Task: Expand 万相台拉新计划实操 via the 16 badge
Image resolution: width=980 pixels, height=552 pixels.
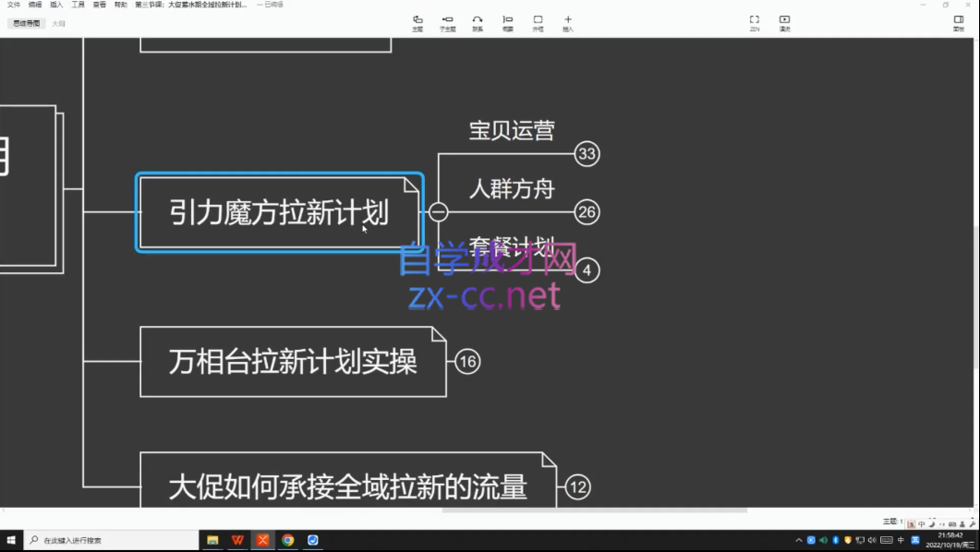Action: click(467, 362)
